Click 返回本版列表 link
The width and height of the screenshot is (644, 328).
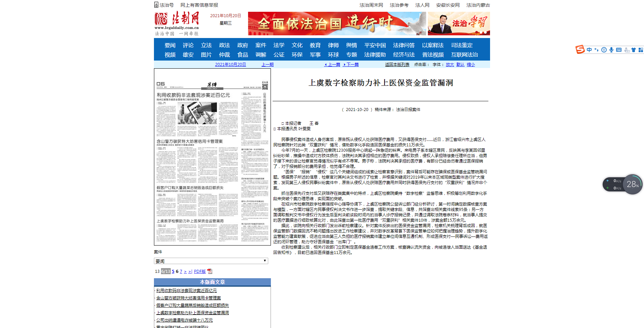pos(397,64)
